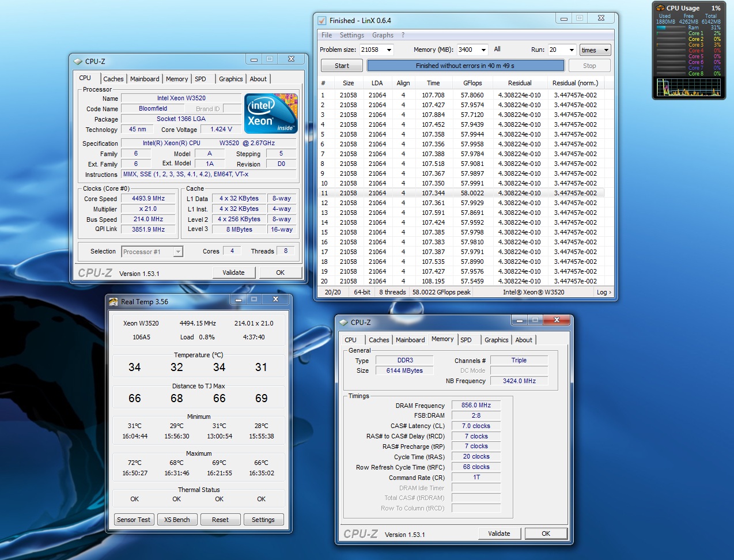Click the top CPU-Z window title icon

point(78,61)
